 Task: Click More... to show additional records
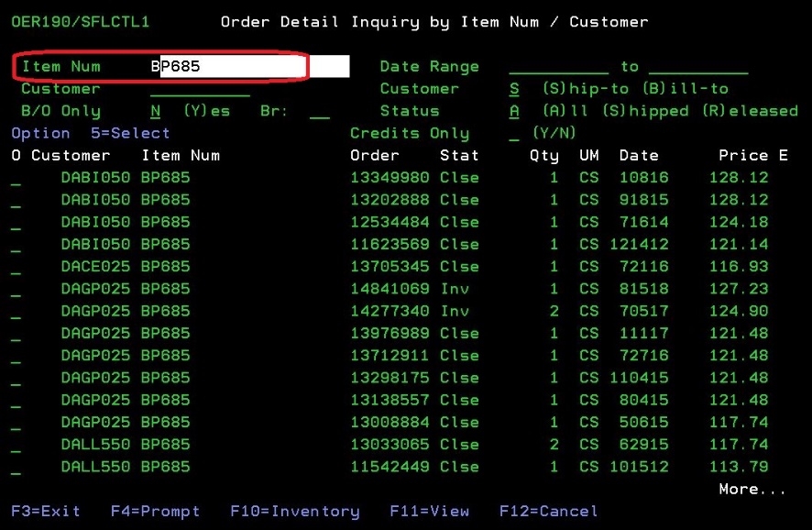[x=752, y=489]
